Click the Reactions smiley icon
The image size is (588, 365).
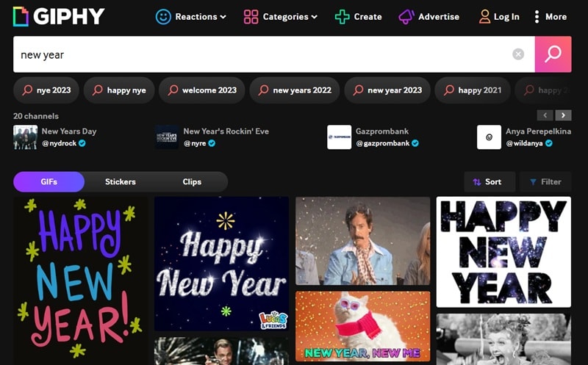163,17
